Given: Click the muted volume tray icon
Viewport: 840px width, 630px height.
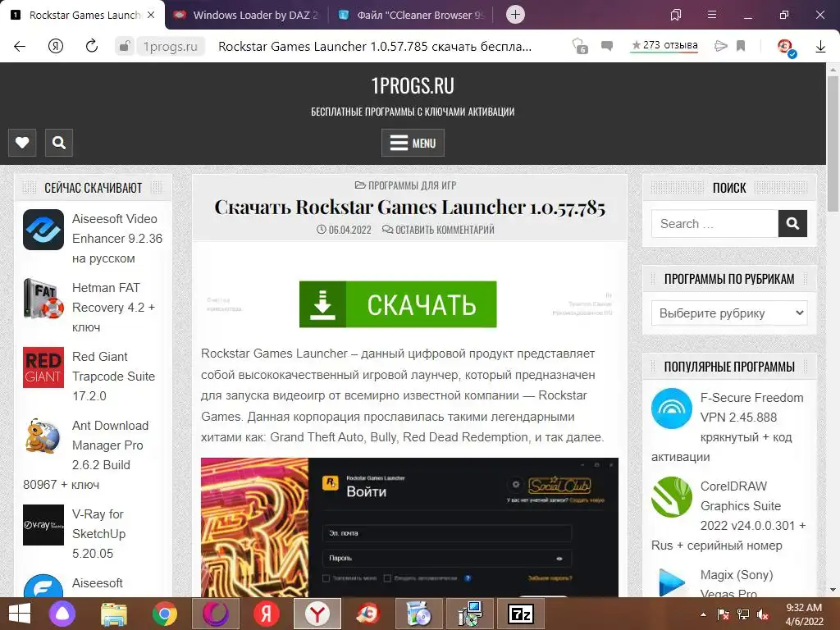Looking at the screenshot, I should (762, 614).
